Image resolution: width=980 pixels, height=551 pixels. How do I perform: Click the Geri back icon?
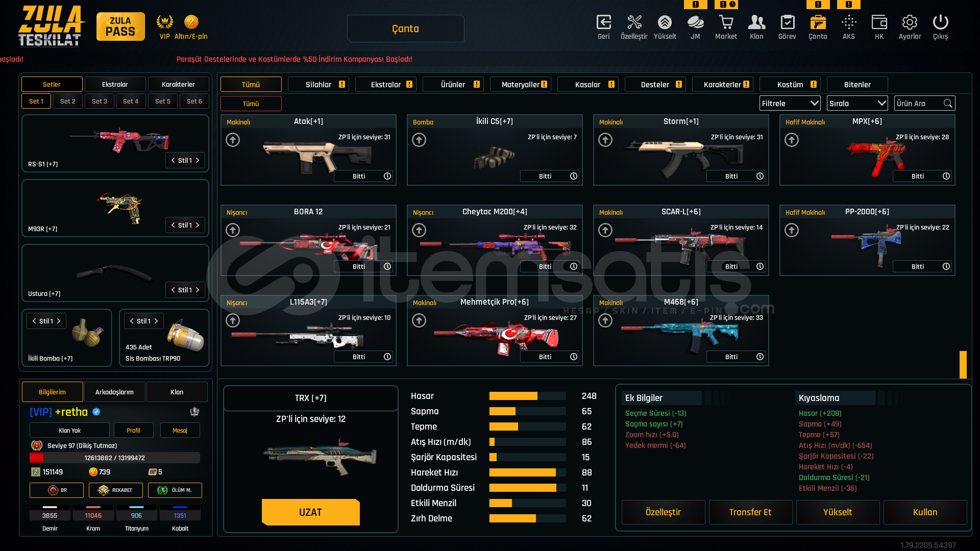[603, 23]
